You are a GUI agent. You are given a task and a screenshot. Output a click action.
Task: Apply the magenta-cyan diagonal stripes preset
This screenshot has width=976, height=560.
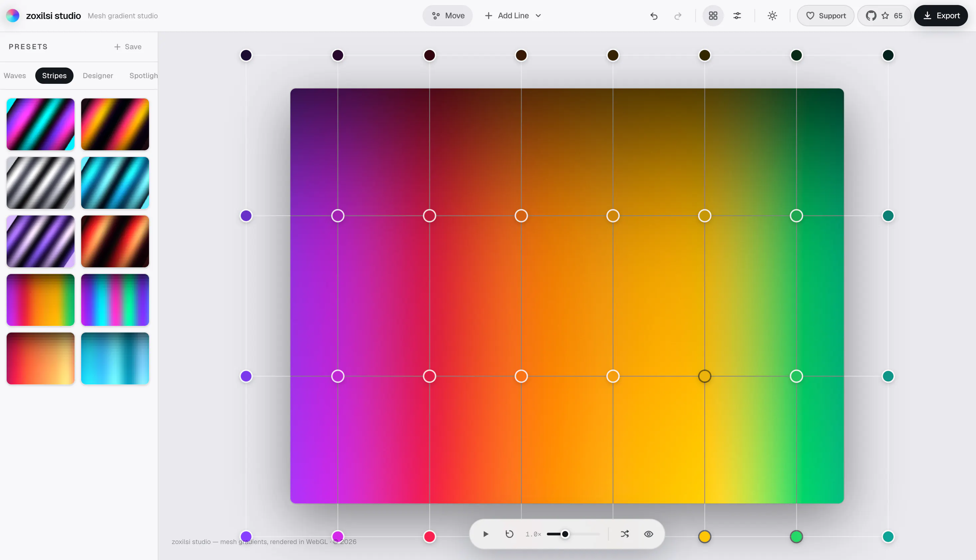click(x=40, y=124)
